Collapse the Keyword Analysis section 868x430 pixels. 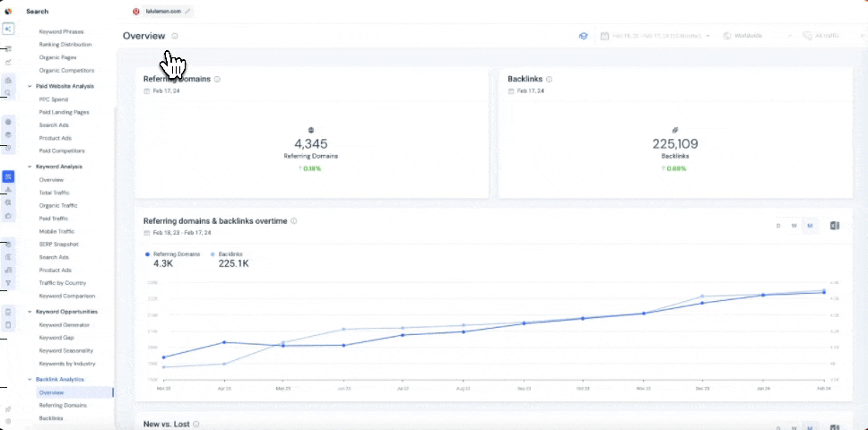tap(30, 167)
